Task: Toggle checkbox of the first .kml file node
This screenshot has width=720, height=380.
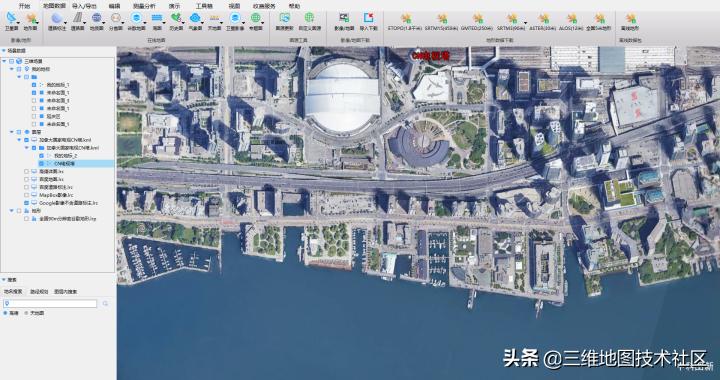Action: (x=27, y=140)
